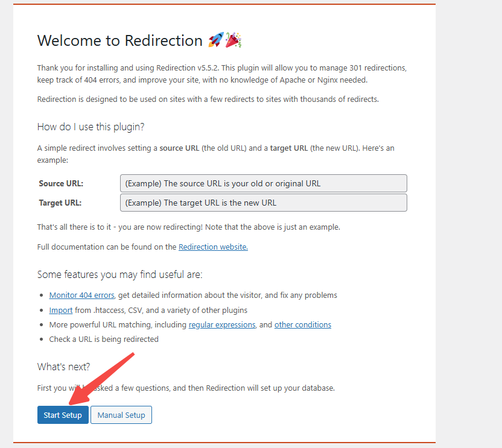The height and width of the screenshot is (448, 502).
Task: Click the rocket emoji in the heading
Action: click(216, 40)
